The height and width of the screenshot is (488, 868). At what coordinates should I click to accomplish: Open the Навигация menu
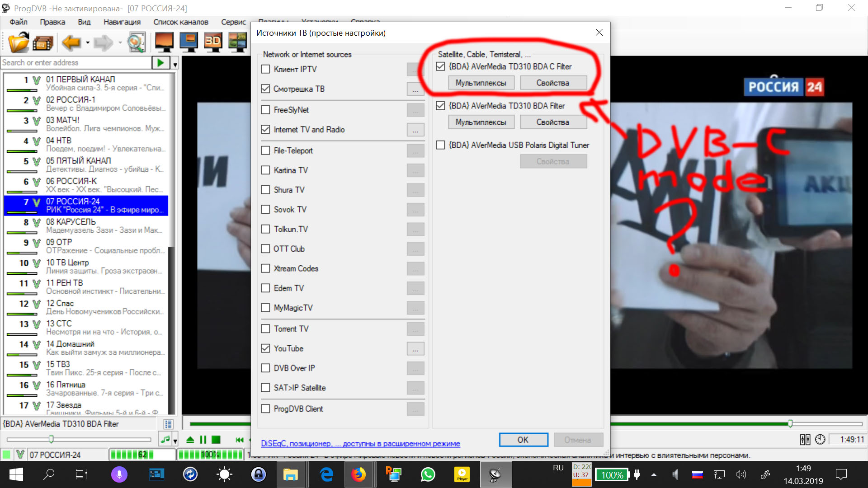click(x=122, y=22)
